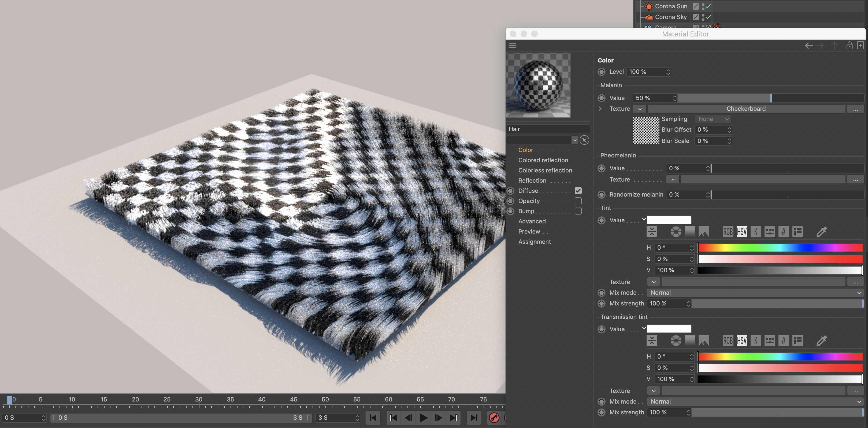
Task: Open the Tint color wheel mode
Action: click(676, 231)
